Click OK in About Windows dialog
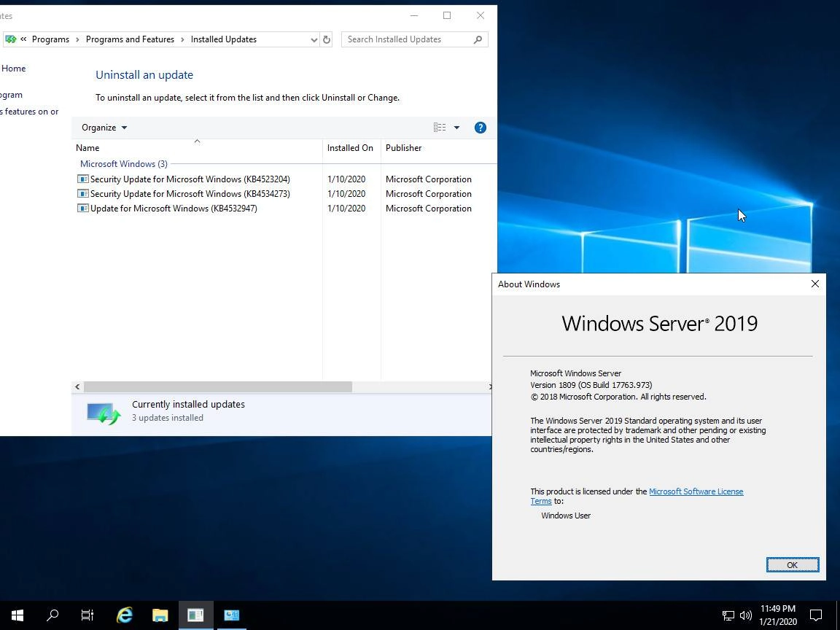The image size is (840, 630). [793, 564]
